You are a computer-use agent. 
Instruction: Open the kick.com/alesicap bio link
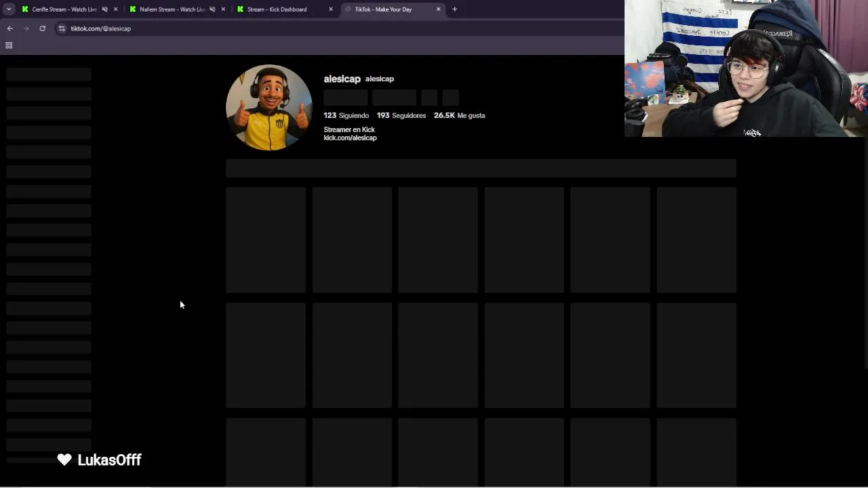click(350, 138)
